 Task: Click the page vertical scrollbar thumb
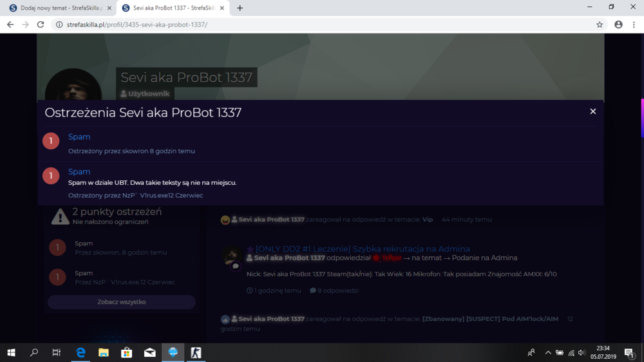click(642, 118)
